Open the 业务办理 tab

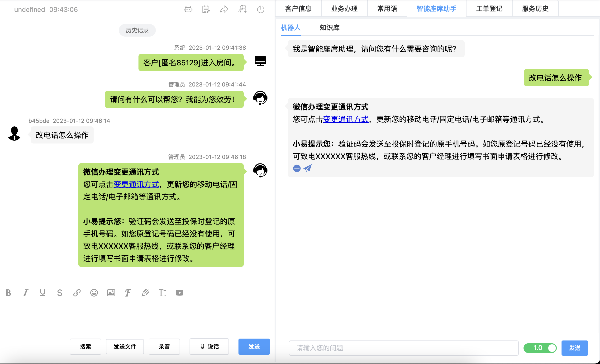(x=344, y=9)
